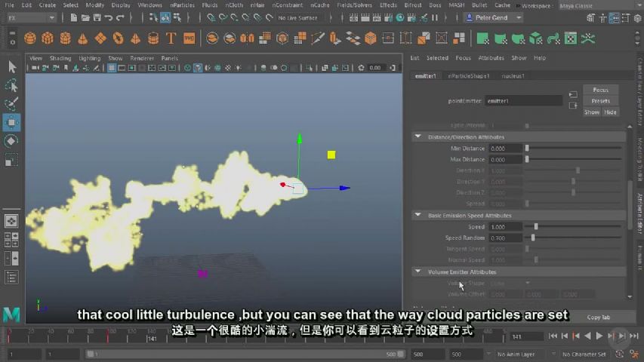This screenshot has height=362, width=644.
Task: Click the pause IPR render icon
Action: click(435, 17)
